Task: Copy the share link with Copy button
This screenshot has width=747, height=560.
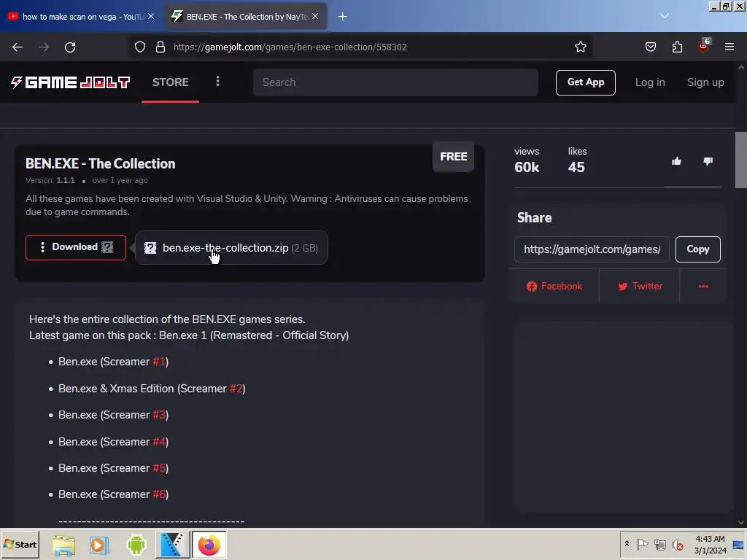Action: (x=698, y=249)
